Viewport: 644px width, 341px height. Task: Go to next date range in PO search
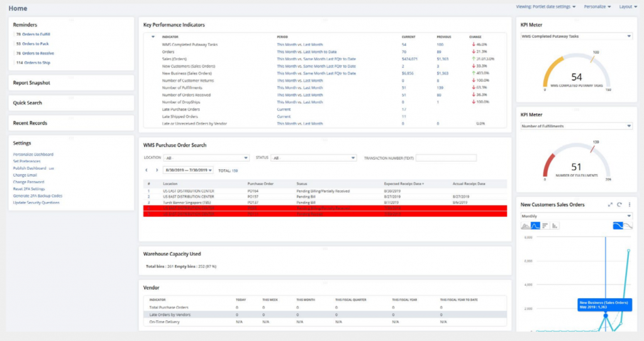point(157,170)
